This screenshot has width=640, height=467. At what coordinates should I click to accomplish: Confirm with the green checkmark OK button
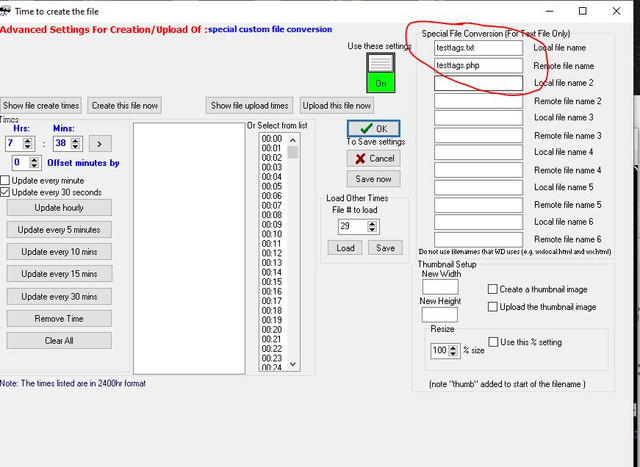point(373,129)
